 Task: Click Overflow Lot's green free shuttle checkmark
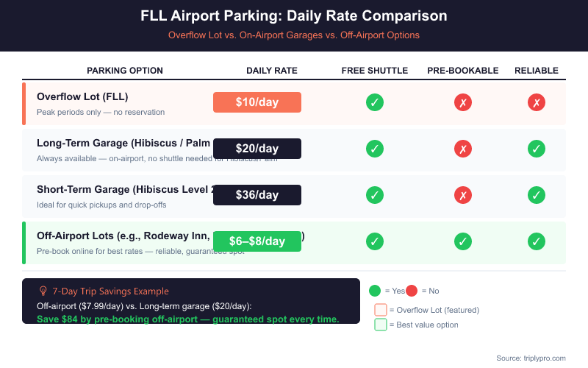(x=375, y=102)
